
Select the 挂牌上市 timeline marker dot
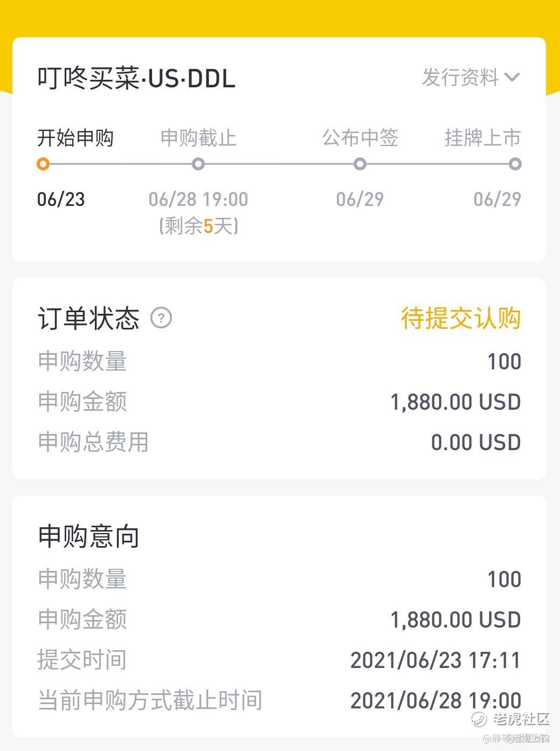coord(515,164)
